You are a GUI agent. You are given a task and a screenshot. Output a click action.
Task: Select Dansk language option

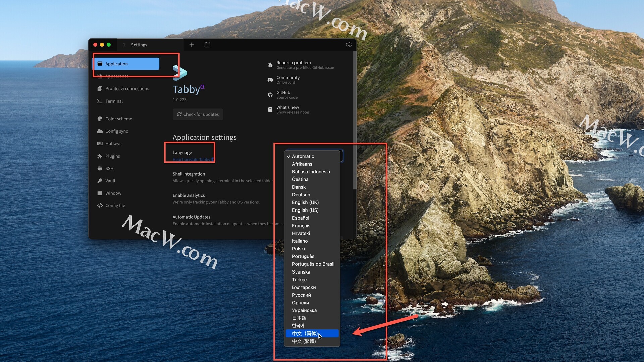(x=312, y=187)
